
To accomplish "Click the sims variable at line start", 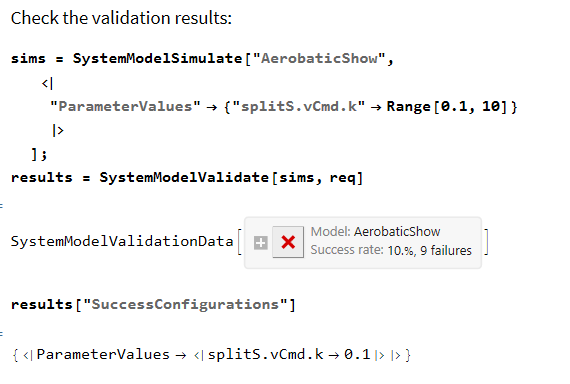I will coord(28,59).
